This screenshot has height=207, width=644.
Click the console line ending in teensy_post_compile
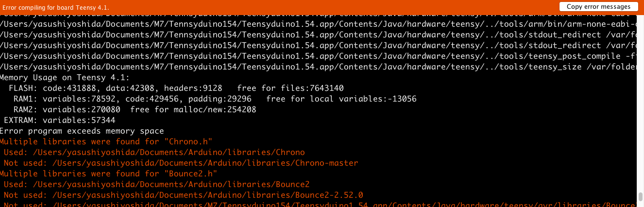pyautogui.click(x=318, y=56)
